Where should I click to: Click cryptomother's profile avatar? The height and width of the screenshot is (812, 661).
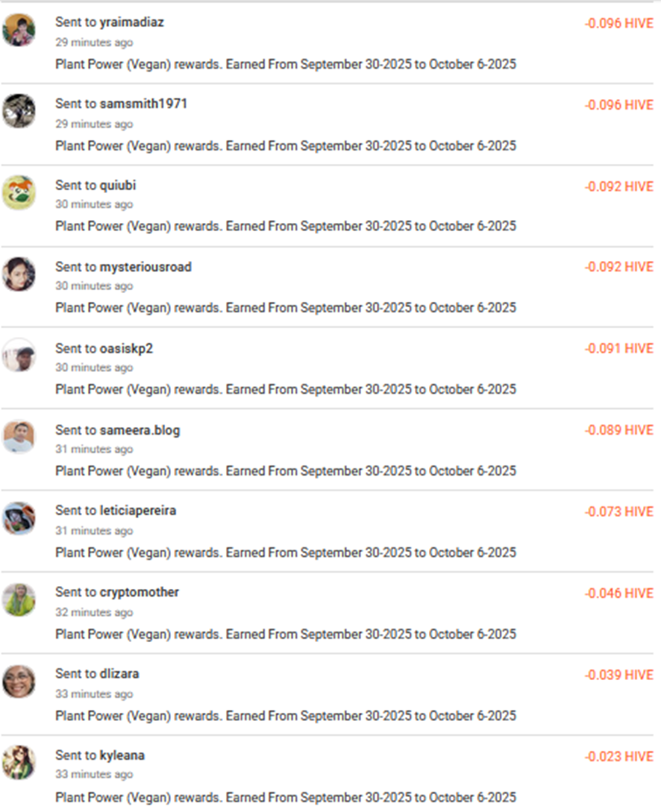click(19, 599)
